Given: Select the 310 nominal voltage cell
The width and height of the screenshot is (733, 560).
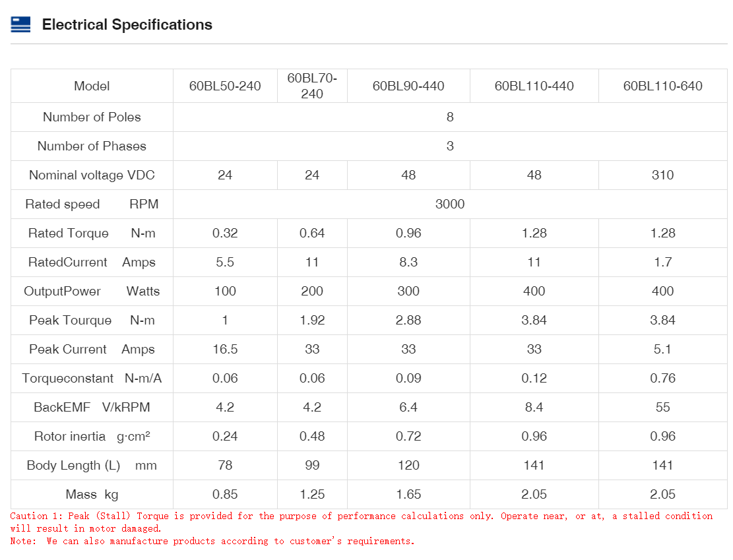Looking at the screenshot, I should click(662, 175).
